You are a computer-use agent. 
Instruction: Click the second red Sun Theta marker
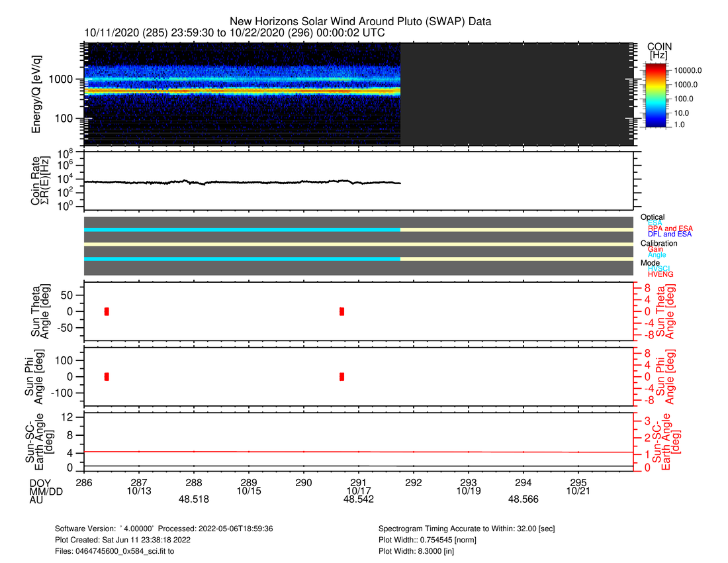[341, 311]
